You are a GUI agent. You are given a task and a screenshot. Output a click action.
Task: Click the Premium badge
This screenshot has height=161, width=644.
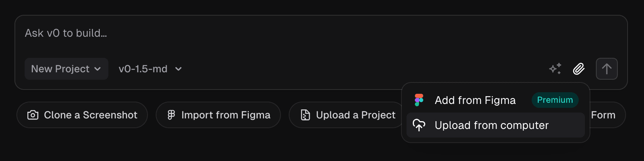coord(555,100)
